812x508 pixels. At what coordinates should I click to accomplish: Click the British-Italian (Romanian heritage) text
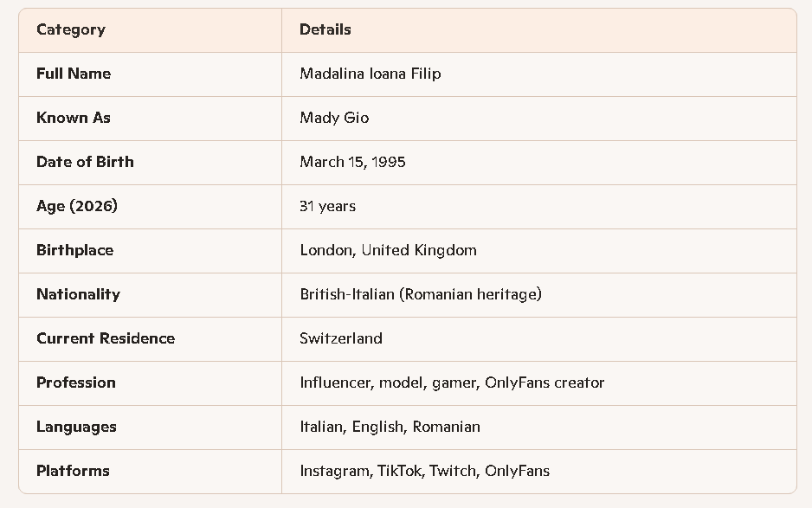tap(421, 294)
